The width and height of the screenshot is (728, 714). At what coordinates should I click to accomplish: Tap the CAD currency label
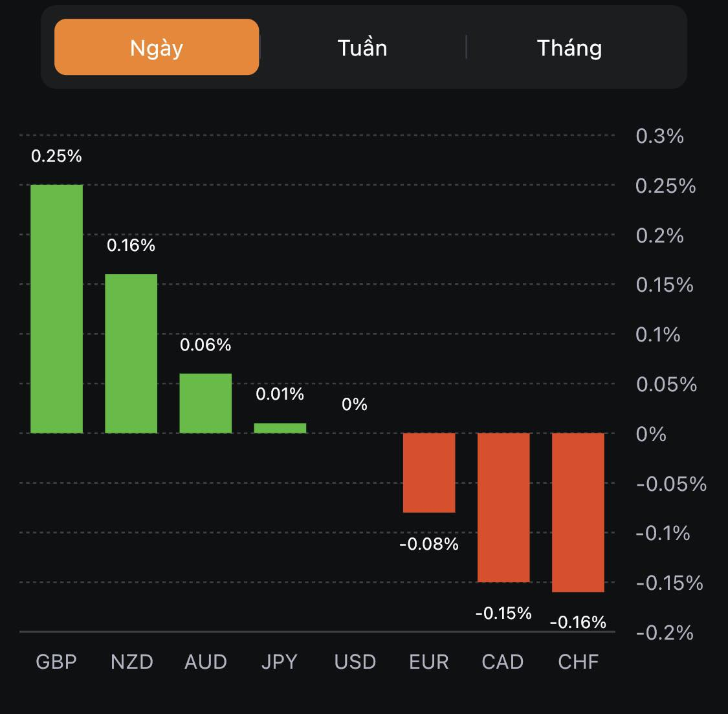point(503,662)
